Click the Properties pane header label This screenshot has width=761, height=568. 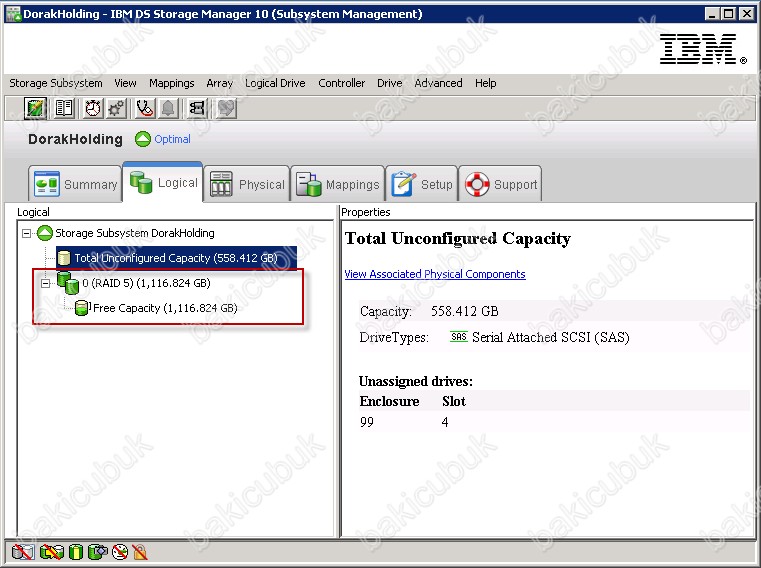tap(365, 212)
